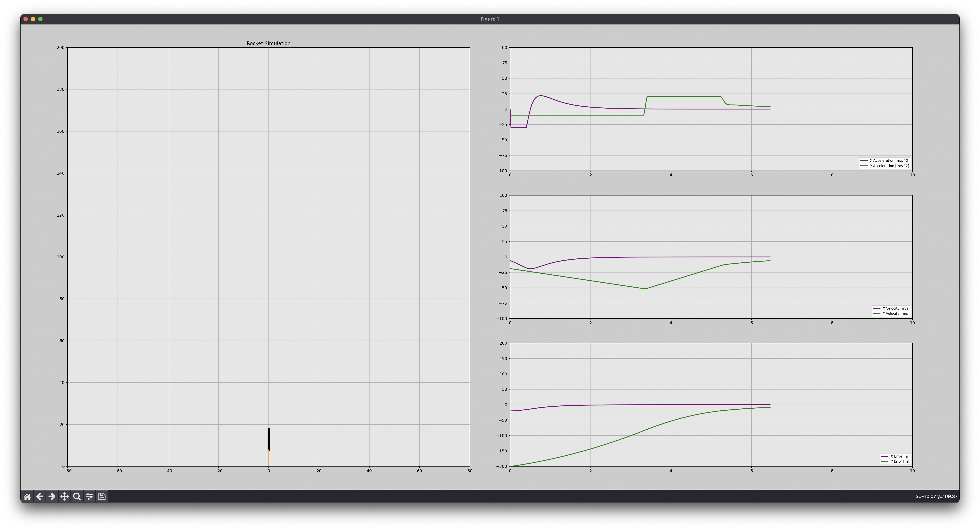This screenshot has height=530, width=980.
Task: Go forward to next view arrow
Action: tap(52, 496)
